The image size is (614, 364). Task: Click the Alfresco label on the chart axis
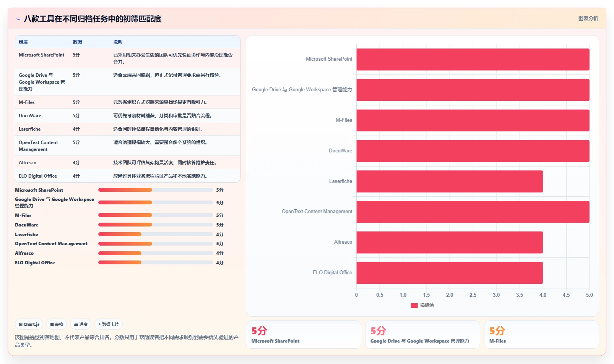pos(343,242)
